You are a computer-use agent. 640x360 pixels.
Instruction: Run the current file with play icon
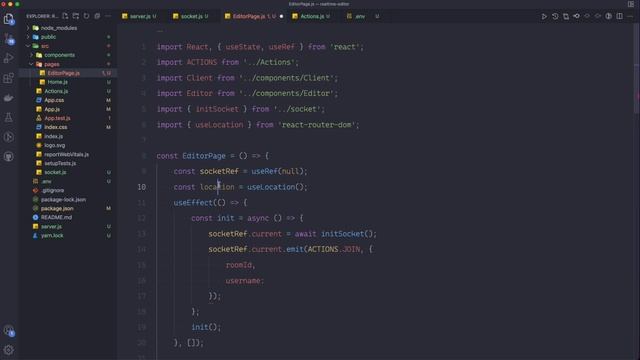click(x=544, y=16)
